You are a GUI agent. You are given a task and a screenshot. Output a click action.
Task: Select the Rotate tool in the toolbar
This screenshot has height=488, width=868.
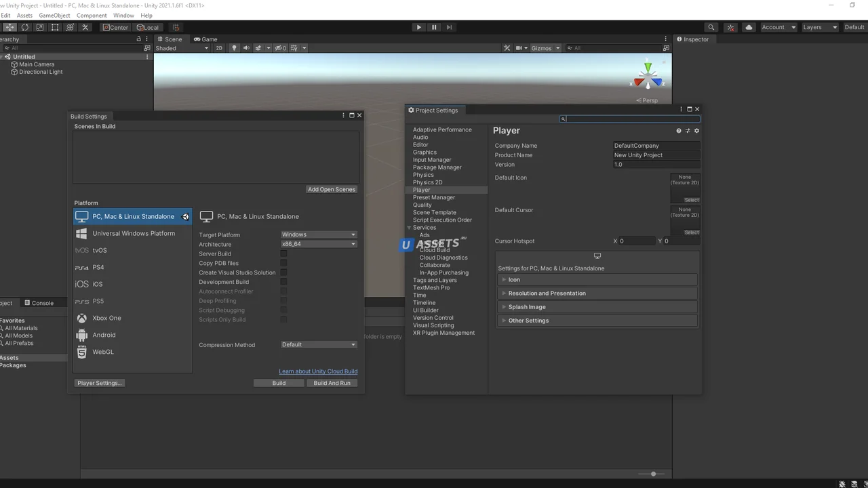tap(25, 27)
